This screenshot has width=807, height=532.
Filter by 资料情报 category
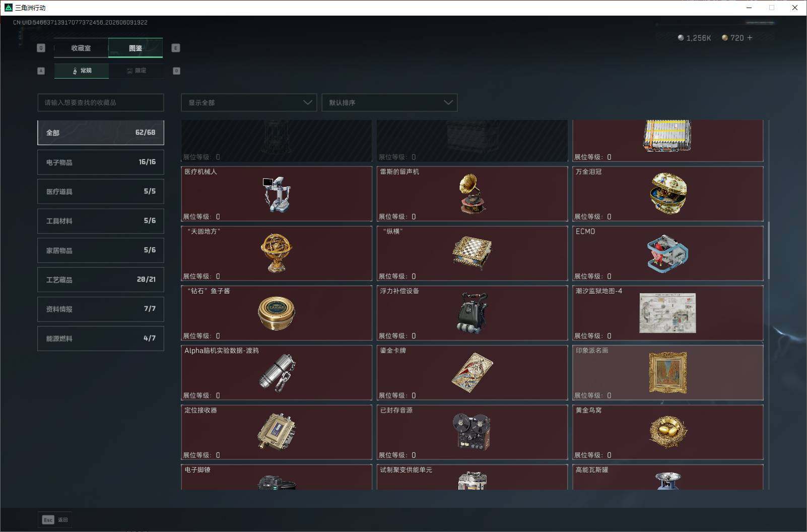101,309
